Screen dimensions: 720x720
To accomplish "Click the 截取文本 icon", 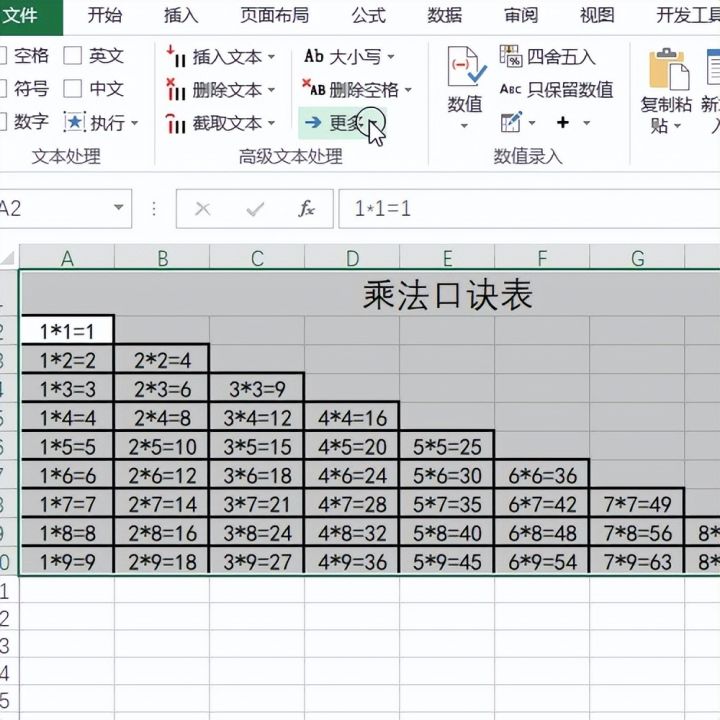I will tap(176, 123).
